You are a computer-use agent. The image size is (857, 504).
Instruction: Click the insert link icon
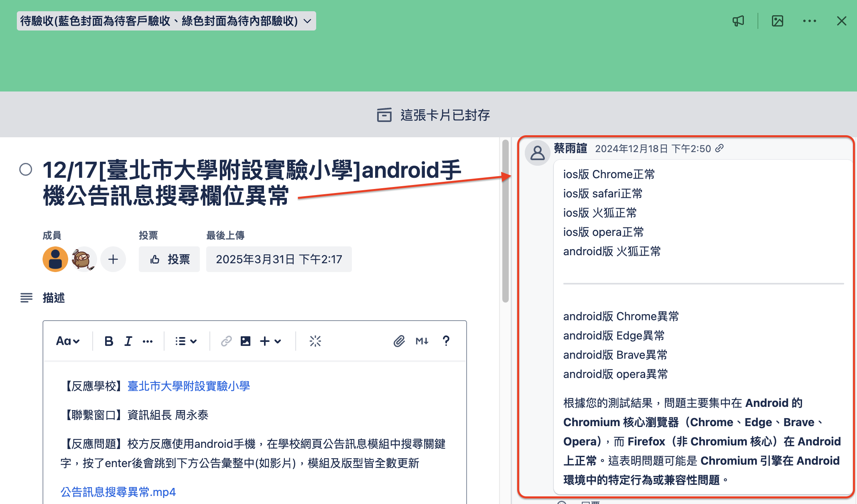pyautogui.click(x=226, y=341)
